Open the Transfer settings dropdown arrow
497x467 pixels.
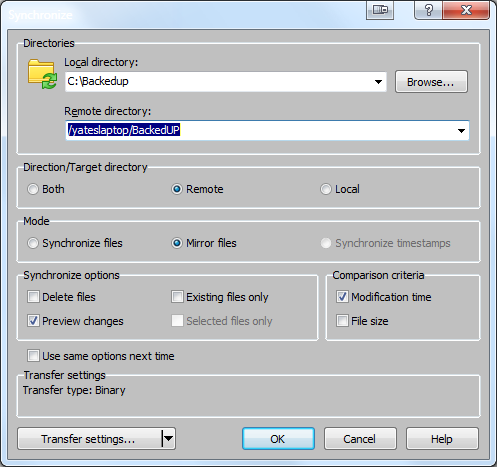pyautogui.click(x=169, y=438)
